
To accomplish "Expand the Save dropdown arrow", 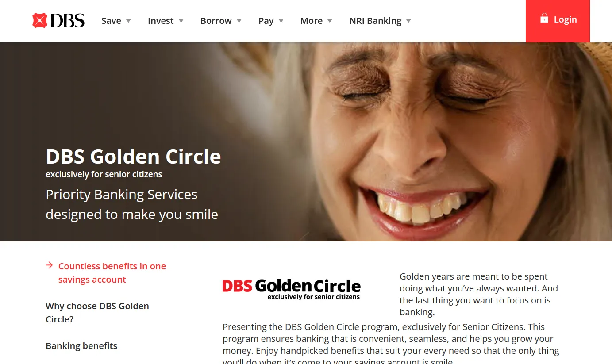I will tap(128, 21).
